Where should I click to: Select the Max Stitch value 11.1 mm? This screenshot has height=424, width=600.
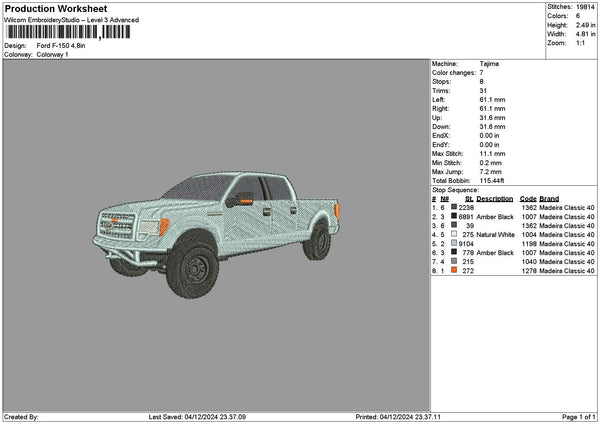pos(492,153)
